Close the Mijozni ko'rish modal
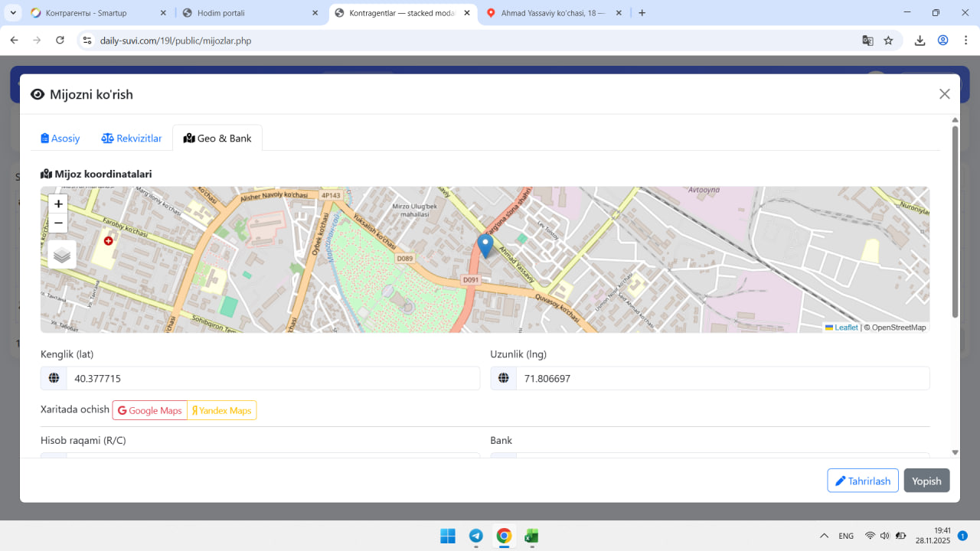980x551 pixels. tap(944, 94)
